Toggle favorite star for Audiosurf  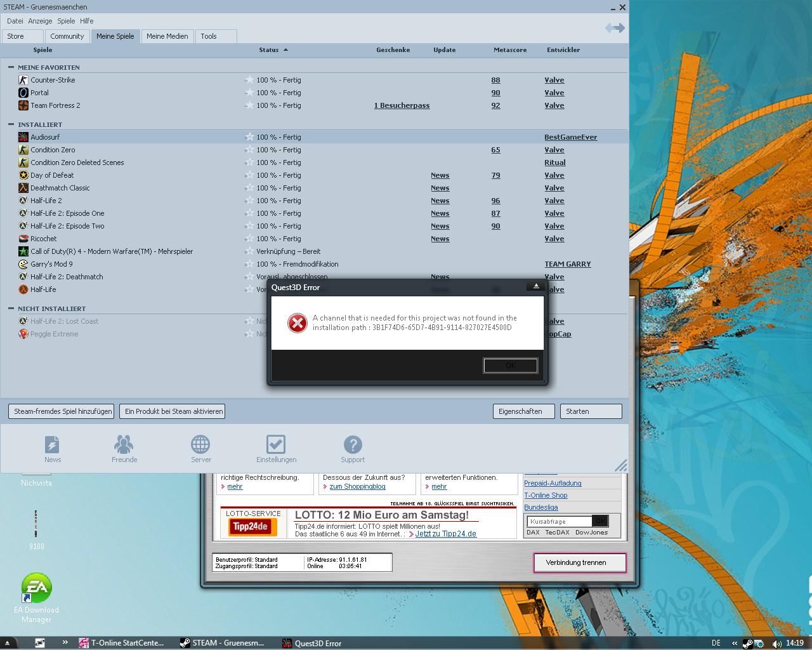click(x=249, y=137)
